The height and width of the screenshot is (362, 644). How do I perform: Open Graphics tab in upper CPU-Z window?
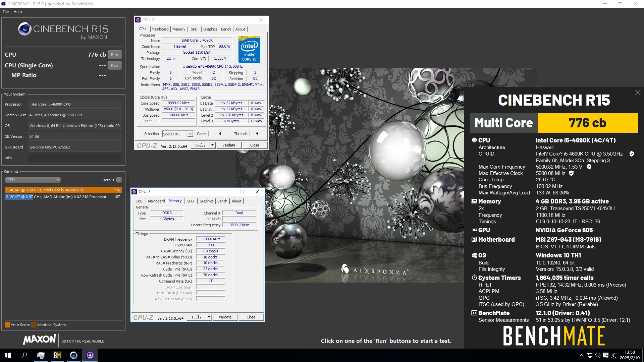click(210, 29)
